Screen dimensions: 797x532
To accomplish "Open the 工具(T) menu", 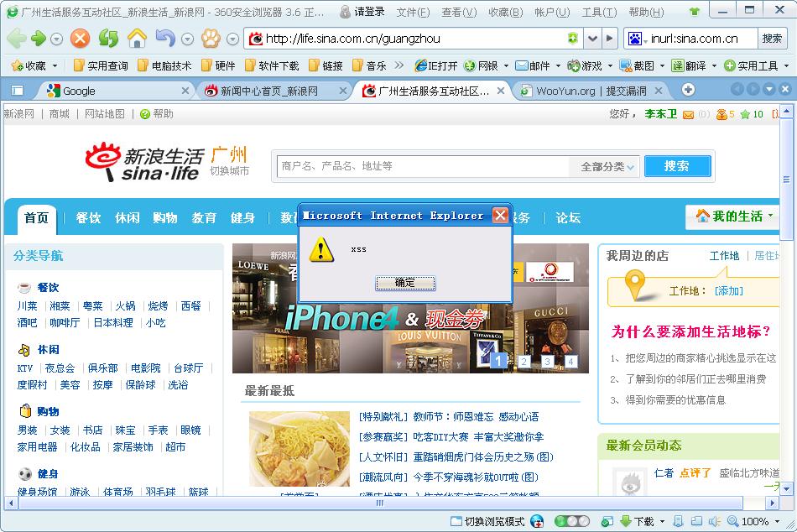I will pyautogui.click(x=599, y=12).
